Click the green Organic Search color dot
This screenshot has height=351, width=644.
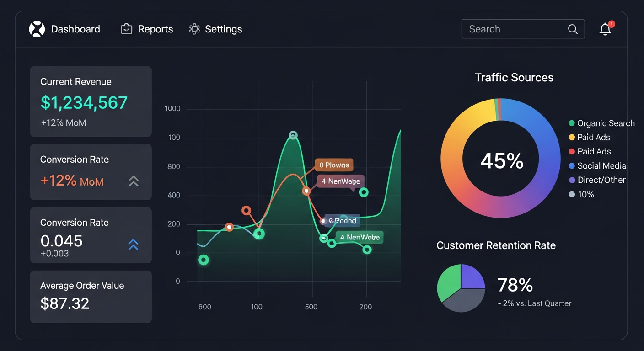[571, 123]
